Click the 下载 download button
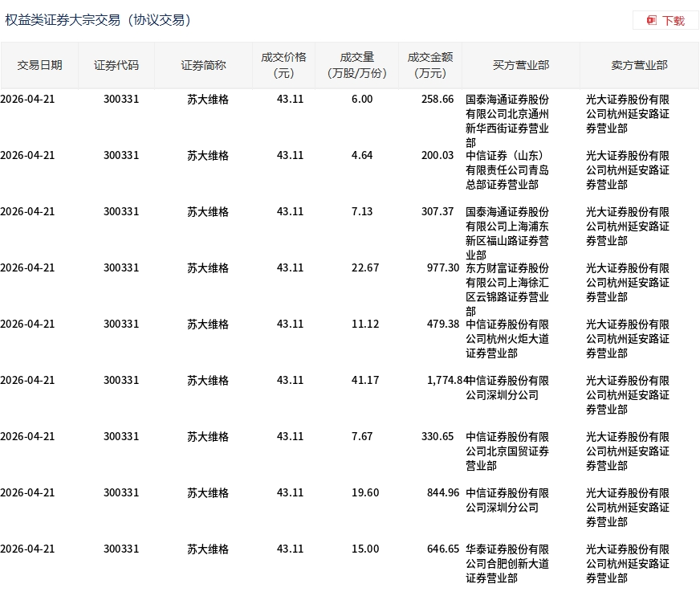The height and width of the screenshot is (596, 700). pyautogui.click(x=665, y=21)
